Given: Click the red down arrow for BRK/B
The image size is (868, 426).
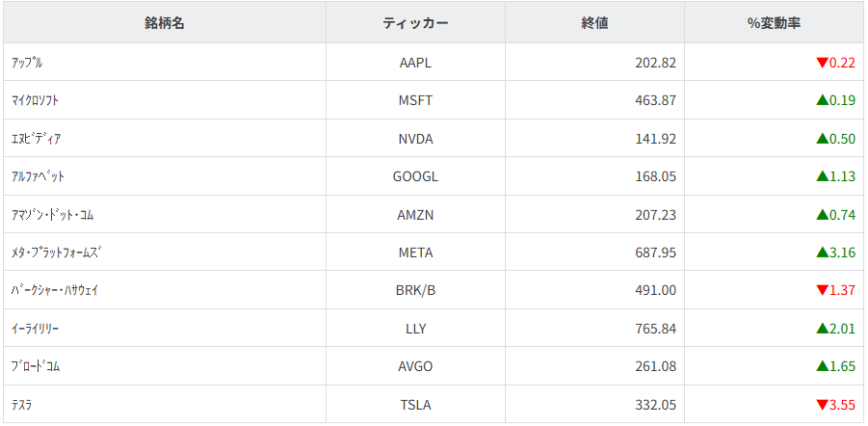Looking at the screenshot, I should [x=822, y=290].
